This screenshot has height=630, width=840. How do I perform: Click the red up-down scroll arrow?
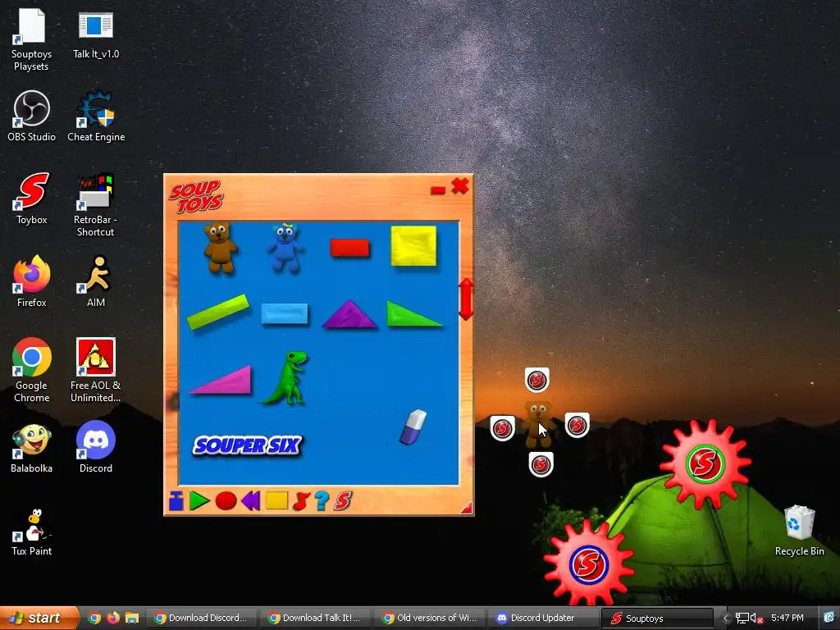coord(466,299)
